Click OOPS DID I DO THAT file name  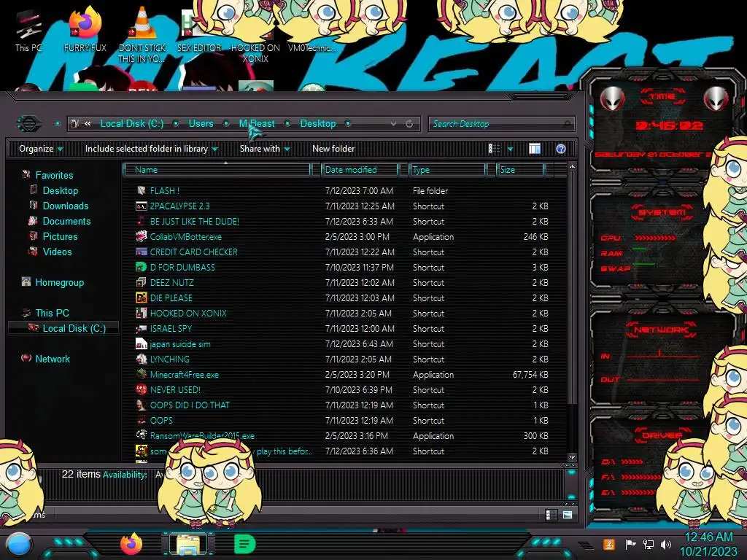190,405
